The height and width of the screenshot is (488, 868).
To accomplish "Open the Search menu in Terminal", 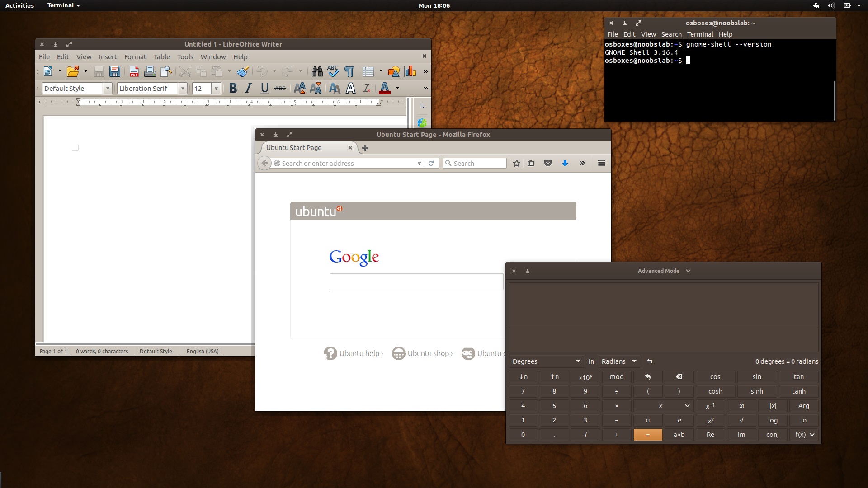I will (x=671, y=34).
